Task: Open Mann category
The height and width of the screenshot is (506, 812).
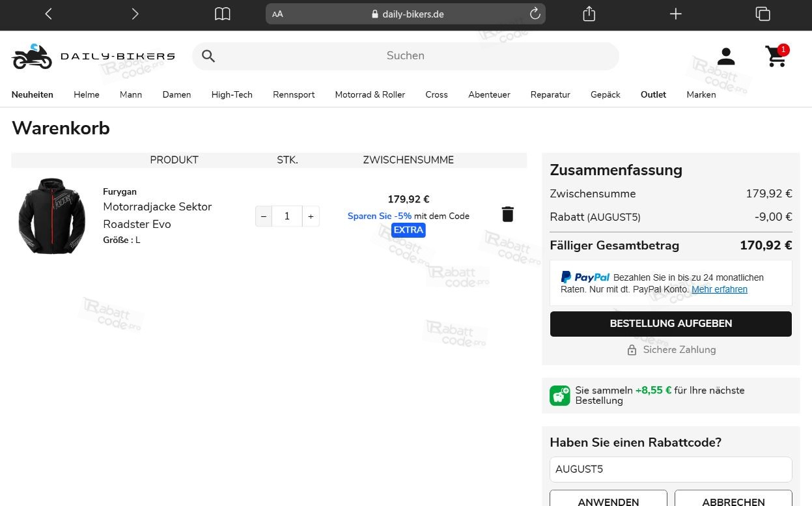Action: pyautogui.click(x=131, y=94)
